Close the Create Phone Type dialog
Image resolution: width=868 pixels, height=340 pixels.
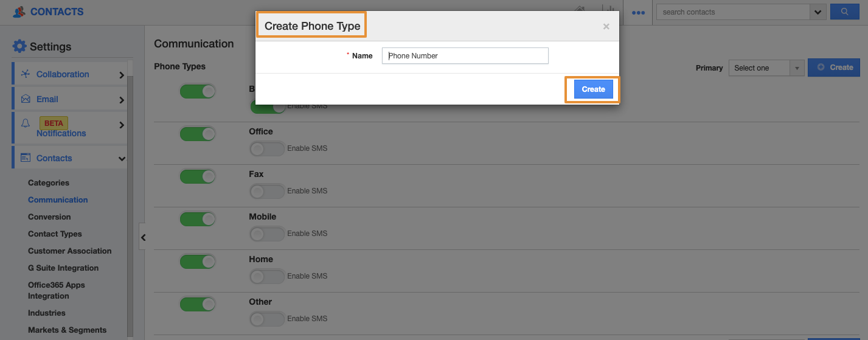pyautogui.click(x=606, y=26)
